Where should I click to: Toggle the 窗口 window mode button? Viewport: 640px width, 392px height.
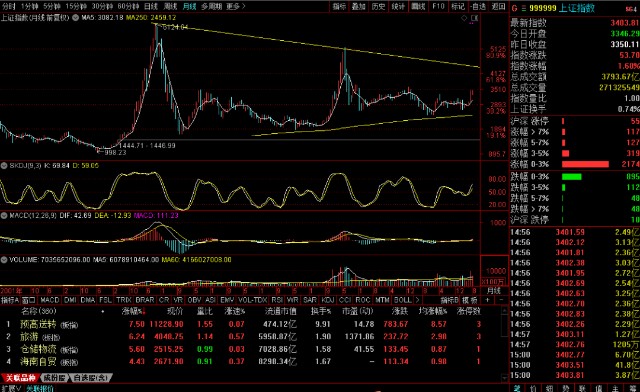tap(29, 300)
